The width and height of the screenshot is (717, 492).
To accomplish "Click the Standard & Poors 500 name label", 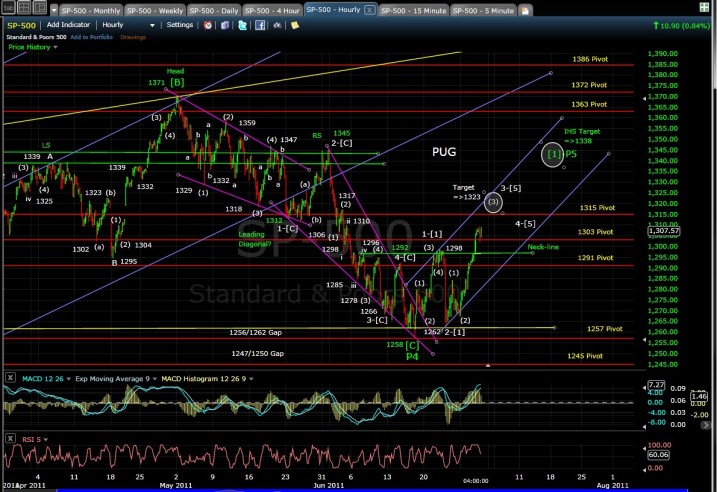I will click(36, 37).
